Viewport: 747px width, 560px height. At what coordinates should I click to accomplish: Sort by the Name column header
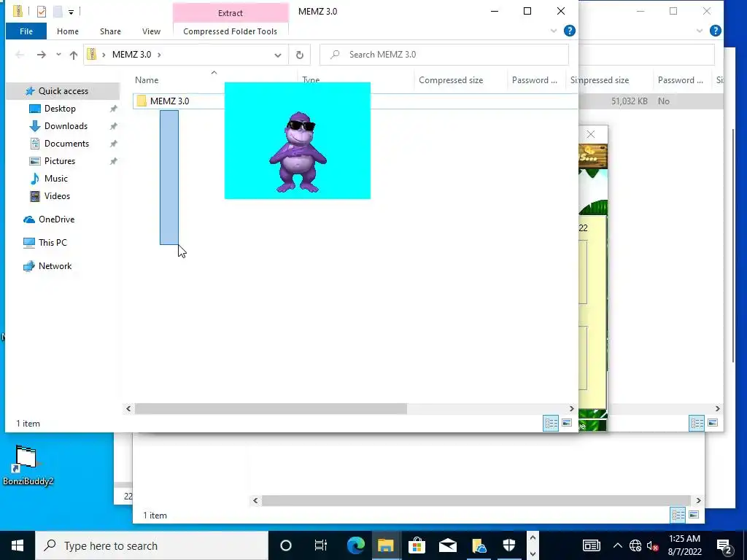tap(147, 80)
